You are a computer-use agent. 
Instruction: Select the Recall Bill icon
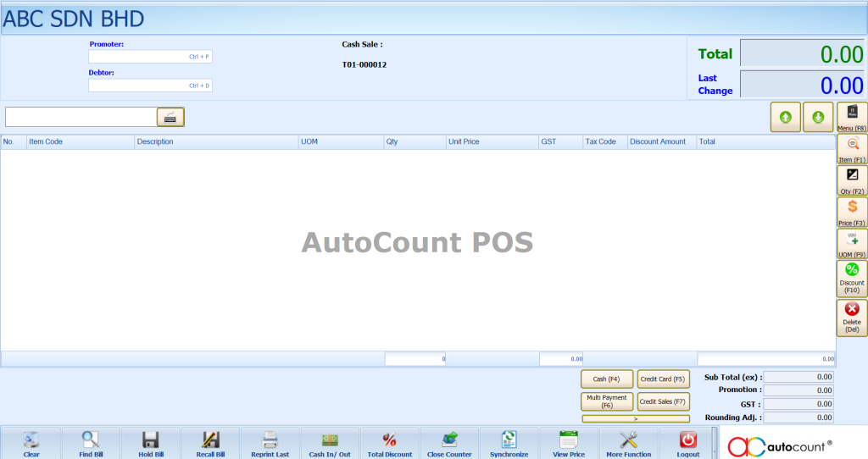[x=210, y=442]
